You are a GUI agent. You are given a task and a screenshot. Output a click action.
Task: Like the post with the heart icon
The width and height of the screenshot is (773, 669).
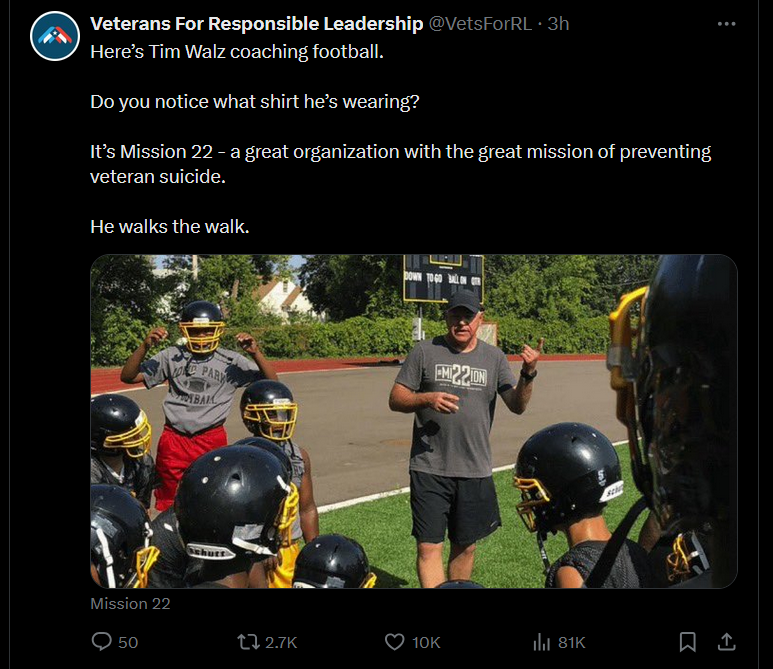point(395,641)
